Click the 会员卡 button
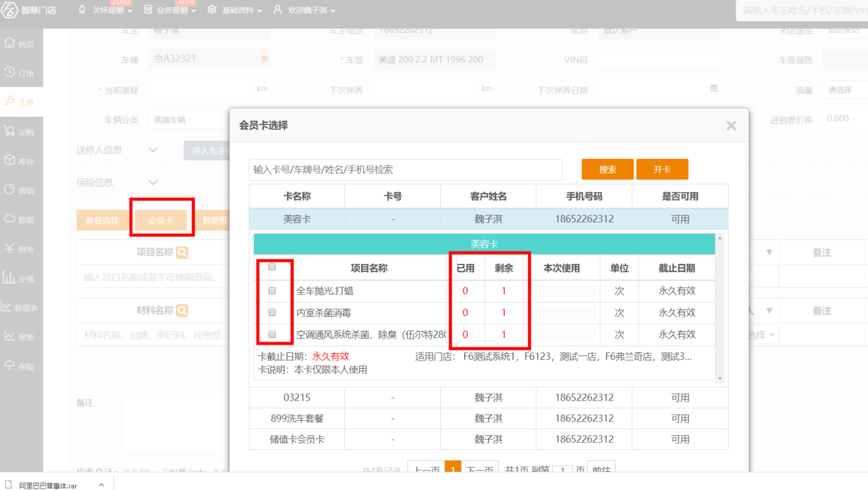Viewport: 868px width, 490px height. pyautogui.click(x=161, y=220)
